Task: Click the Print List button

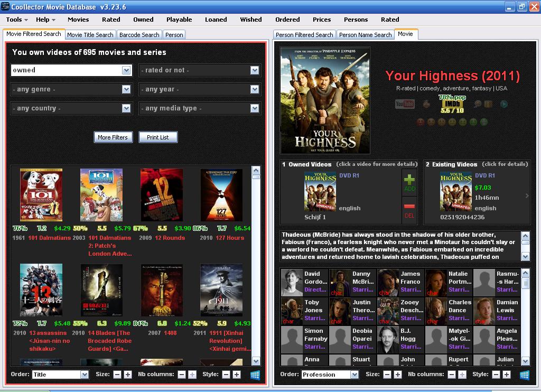Action: [158, 137]
